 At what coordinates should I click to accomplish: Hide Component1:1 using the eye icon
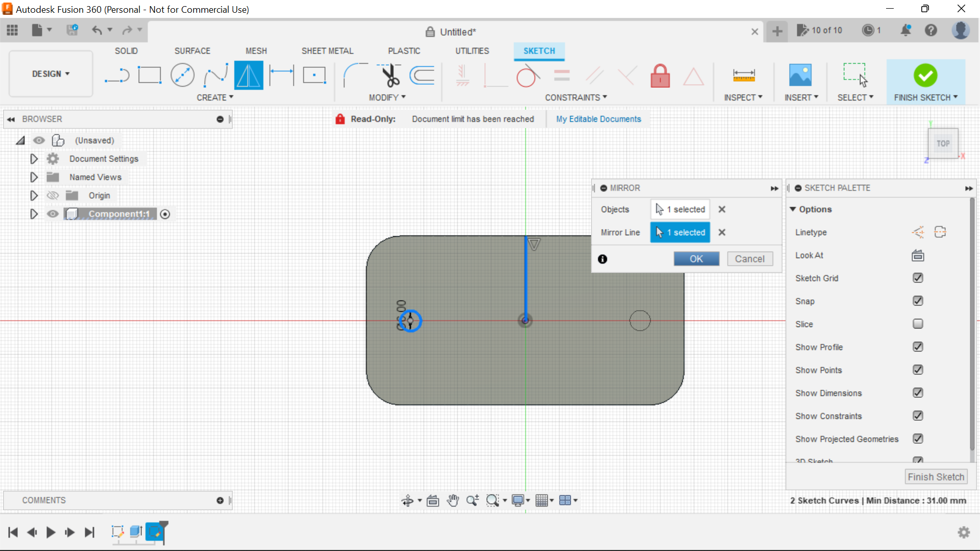(x=53, y=214)
